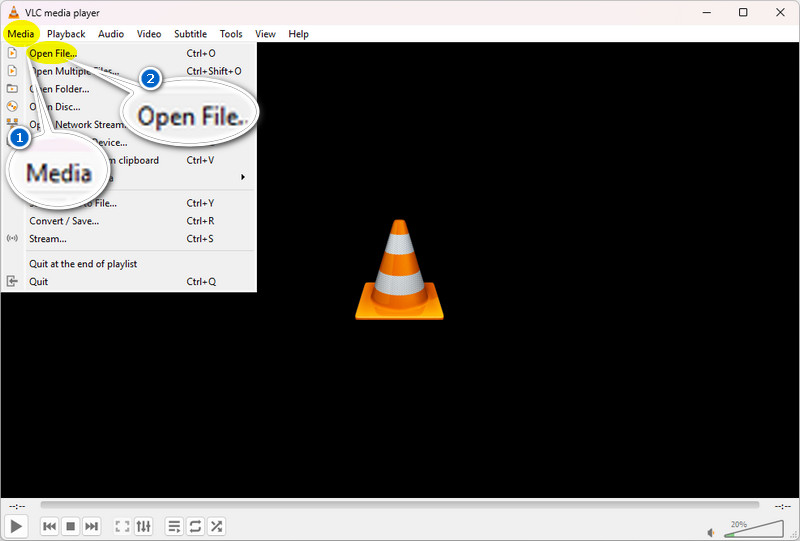Mute audio via speaker icon

[x=711, y=533]
